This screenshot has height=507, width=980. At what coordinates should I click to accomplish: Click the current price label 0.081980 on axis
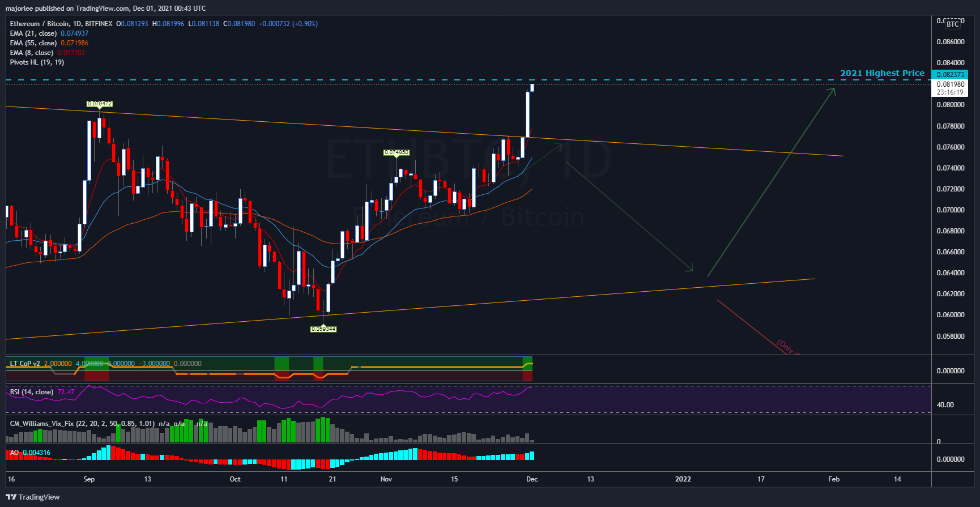(950, 84)
